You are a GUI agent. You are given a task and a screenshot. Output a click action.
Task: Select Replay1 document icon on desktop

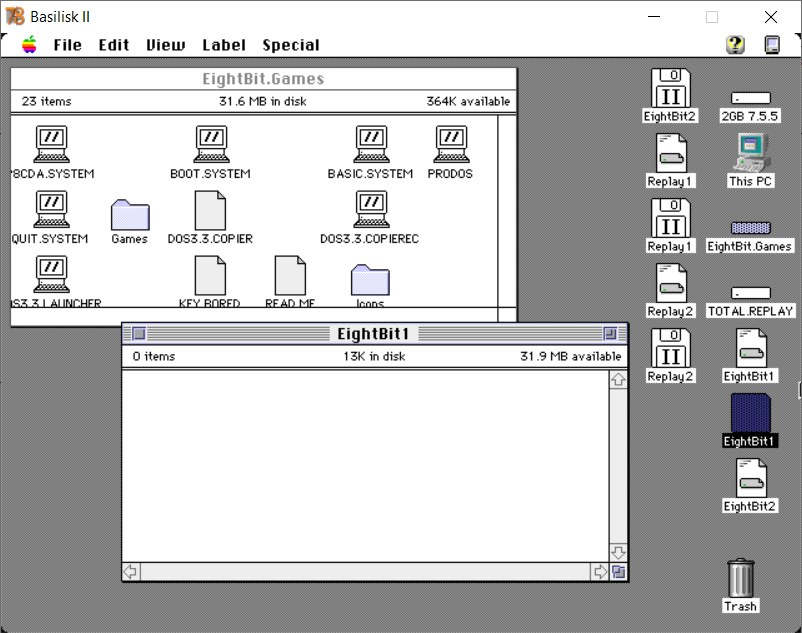click(671, 153)
